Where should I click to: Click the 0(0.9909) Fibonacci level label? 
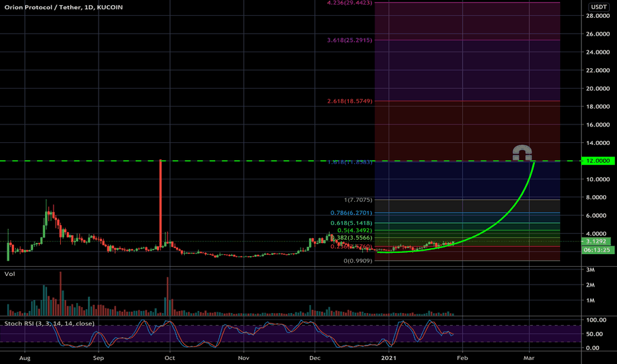(357, 261)
